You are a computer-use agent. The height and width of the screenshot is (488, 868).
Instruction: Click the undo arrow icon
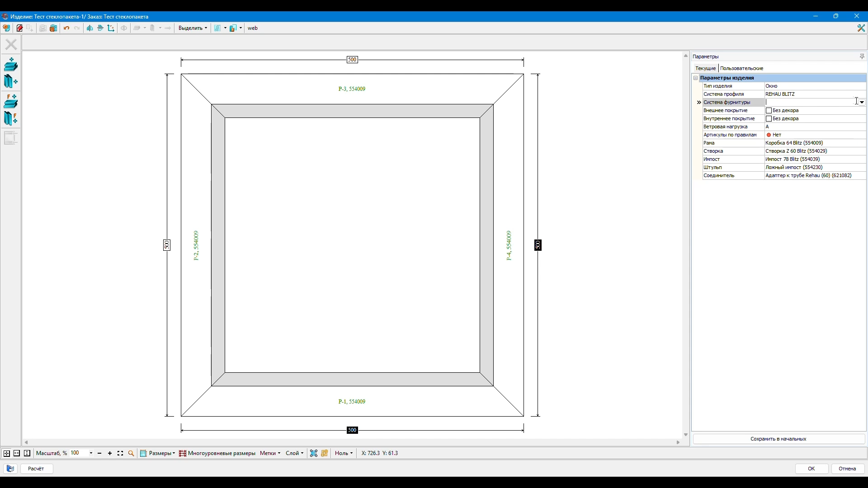(x=66, y=28)
